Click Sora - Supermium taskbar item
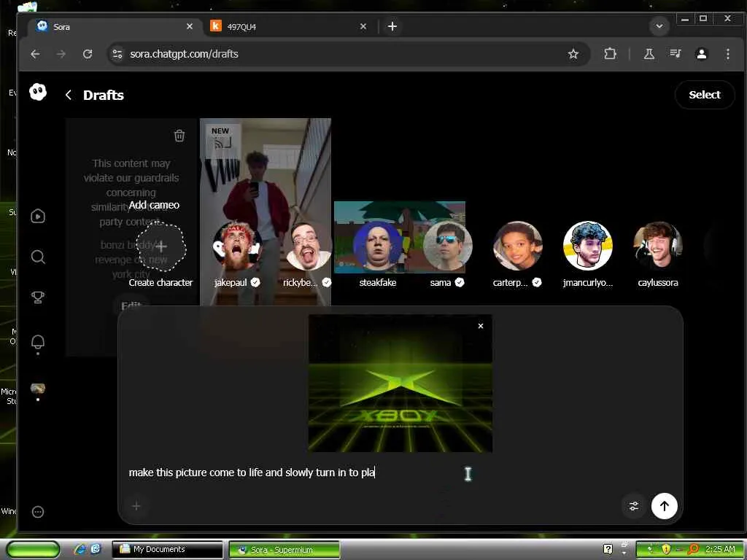 (285, 550)
